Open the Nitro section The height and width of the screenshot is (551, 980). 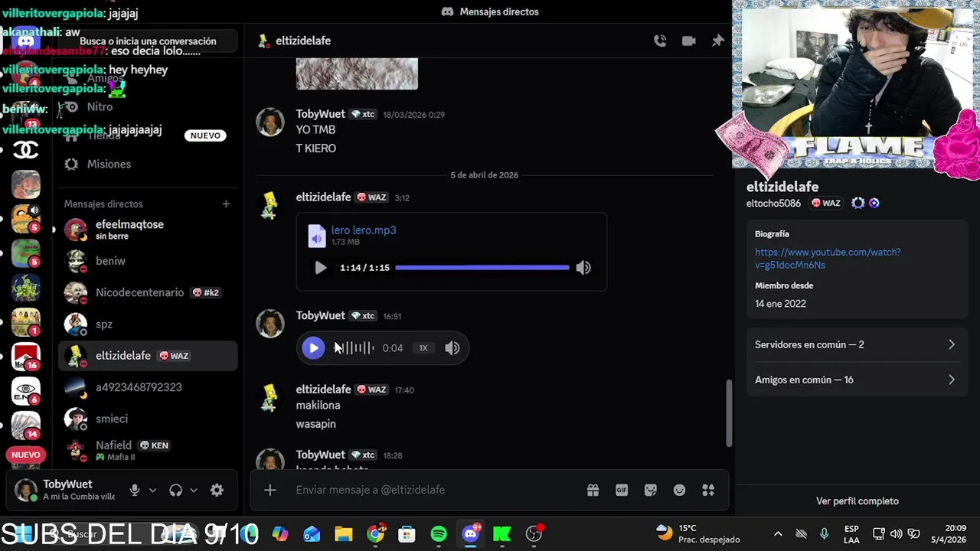(148, 107)
